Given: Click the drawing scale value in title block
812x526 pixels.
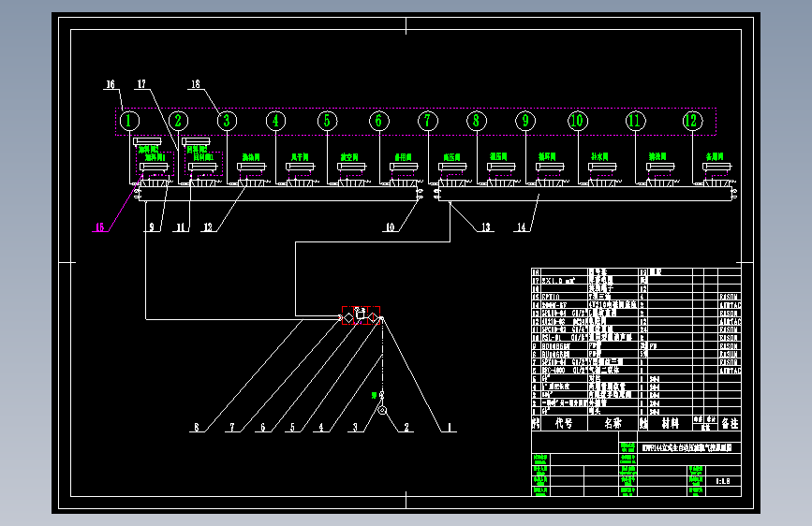Looking at the screenshot, I should (x=723, y=481).
